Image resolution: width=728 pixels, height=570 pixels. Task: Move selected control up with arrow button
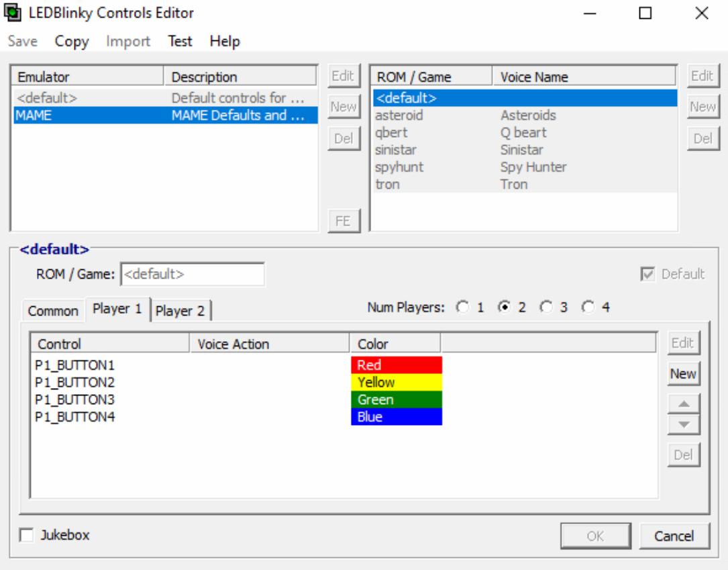point(684,403)
